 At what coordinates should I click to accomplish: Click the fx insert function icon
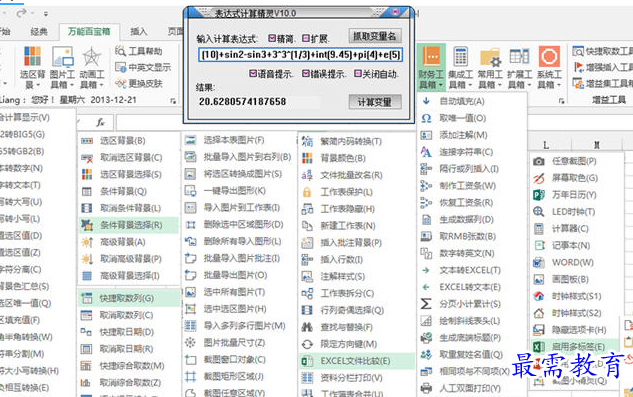100,122
